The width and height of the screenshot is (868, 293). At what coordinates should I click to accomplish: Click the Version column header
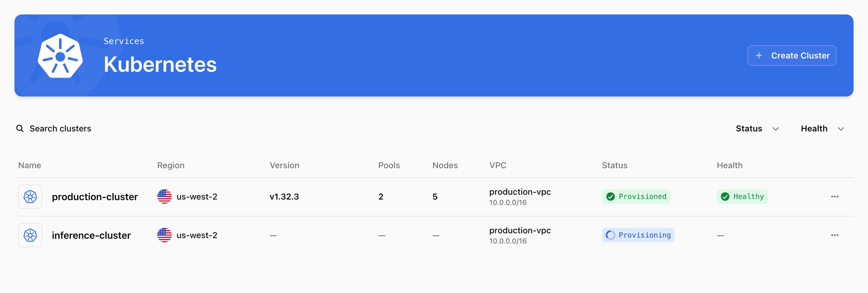coord(285,165)
